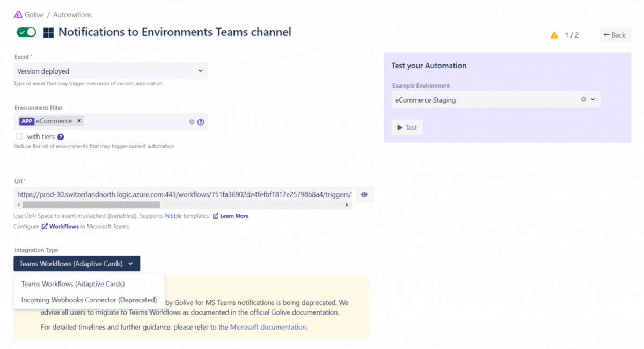The width and height of the screenshot is (644, 349).
Task: Remove the eCommerce APP tag
Action: pos(79,121)
